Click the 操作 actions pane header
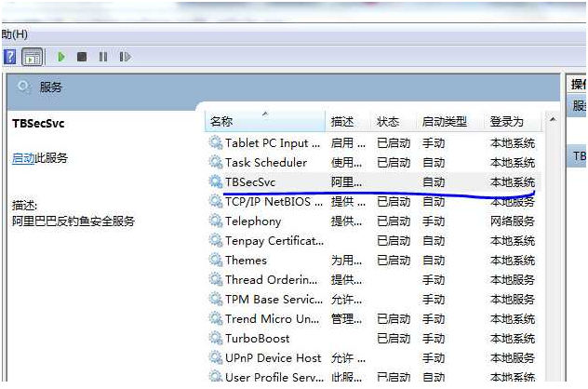Screen dimensions: 588x389 click(x=578, y=84)
